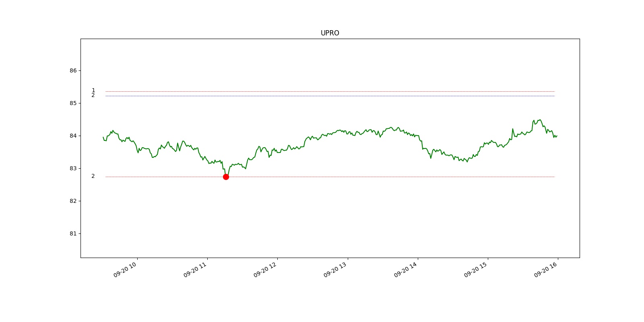Viewport: 644px width, 322px height.
Task: Click the x-axis label 09-20 12
Action: click(265, 270)
